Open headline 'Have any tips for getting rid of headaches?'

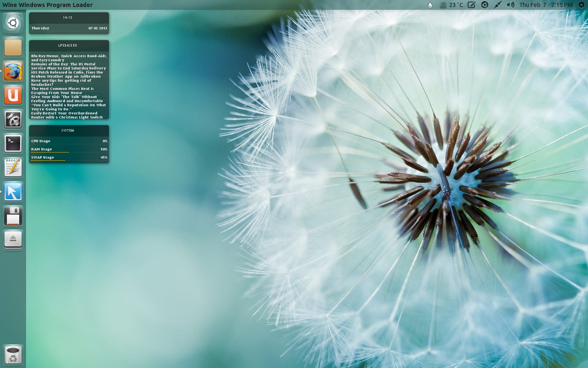61,83
